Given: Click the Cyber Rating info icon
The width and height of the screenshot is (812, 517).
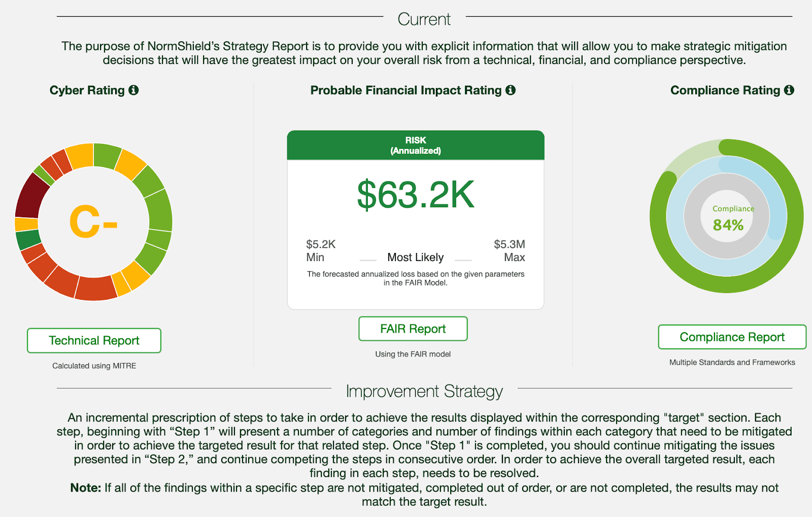Looking at the screenshot, I should pos(133,90).
